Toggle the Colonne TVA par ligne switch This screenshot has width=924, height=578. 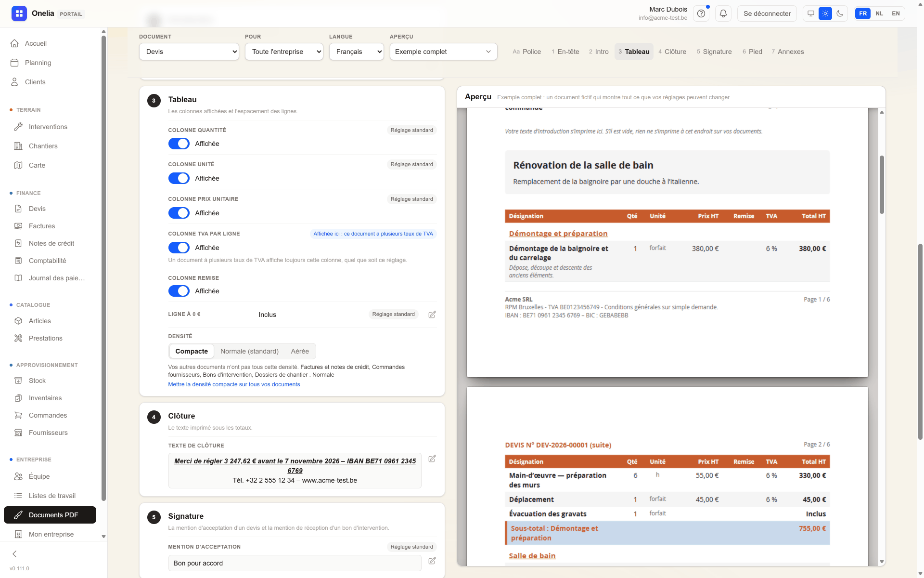point(179,248)
